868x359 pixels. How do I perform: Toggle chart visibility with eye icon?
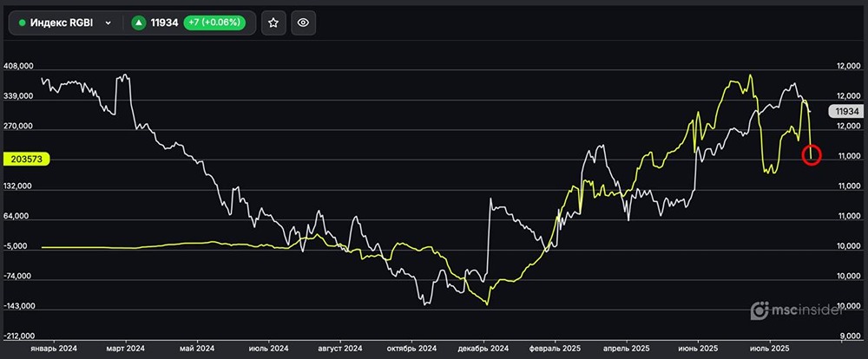[302, 23]
